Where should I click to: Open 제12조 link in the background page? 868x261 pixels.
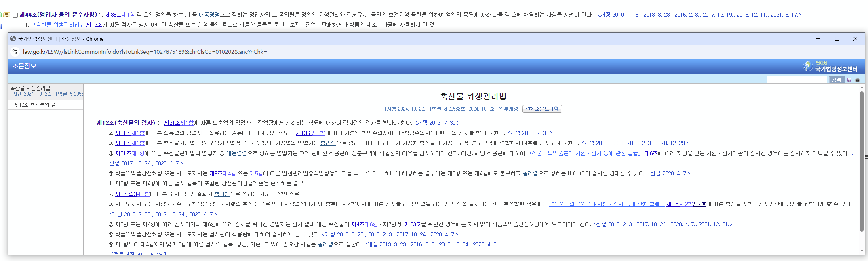tap(94, 25)
